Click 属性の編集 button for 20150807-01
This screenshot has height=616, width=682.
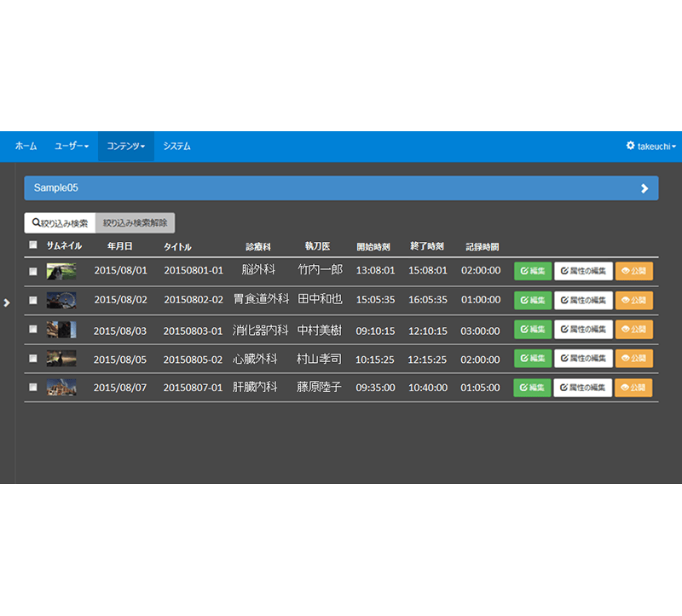pos(583,388)
